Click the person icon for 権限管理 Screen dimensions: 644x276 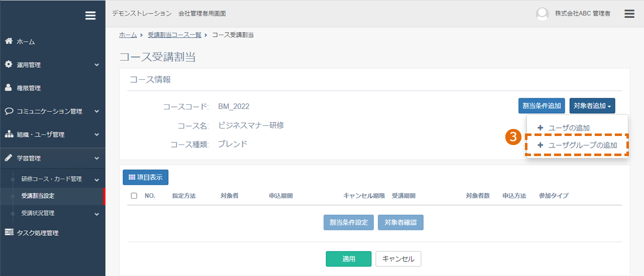[9, 88]
